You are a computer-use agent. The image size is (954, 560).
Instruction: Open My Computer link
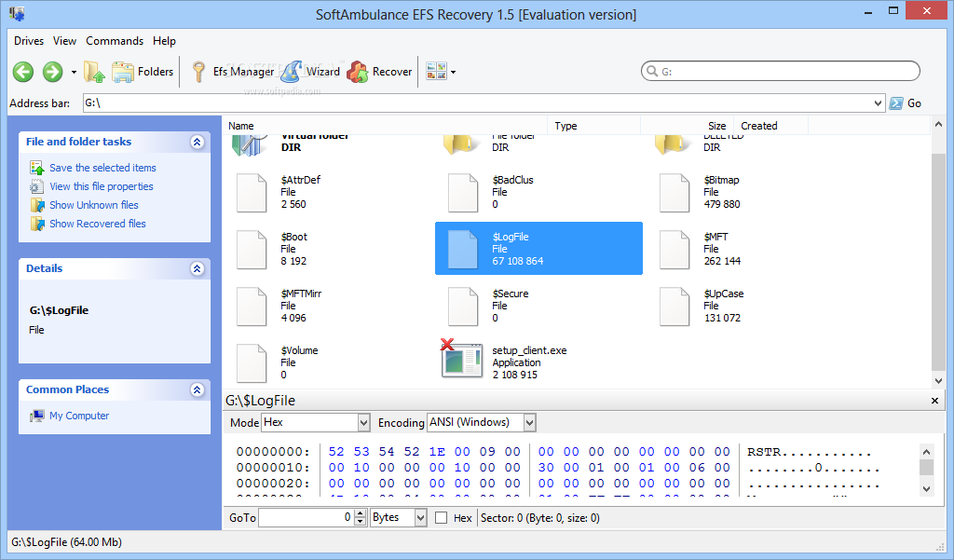point(79,416)
